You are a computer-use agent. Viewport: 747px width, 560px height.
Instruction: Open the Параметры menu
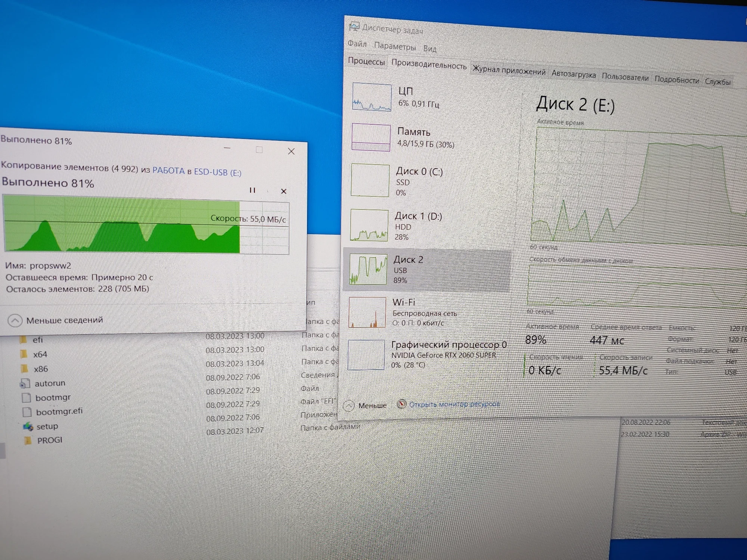395,46
